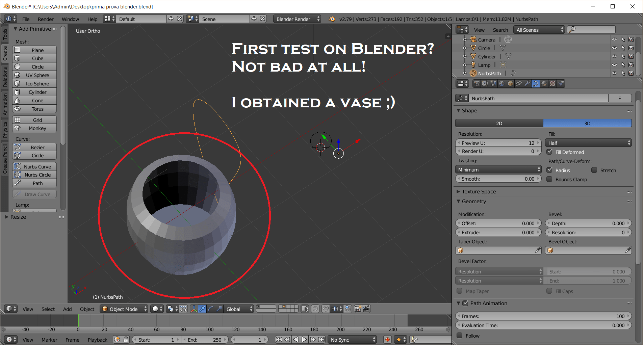Image resolution: width=644 pixels, height=345 pixels.
Task: Open the Help menu
Action: [92, 19]
